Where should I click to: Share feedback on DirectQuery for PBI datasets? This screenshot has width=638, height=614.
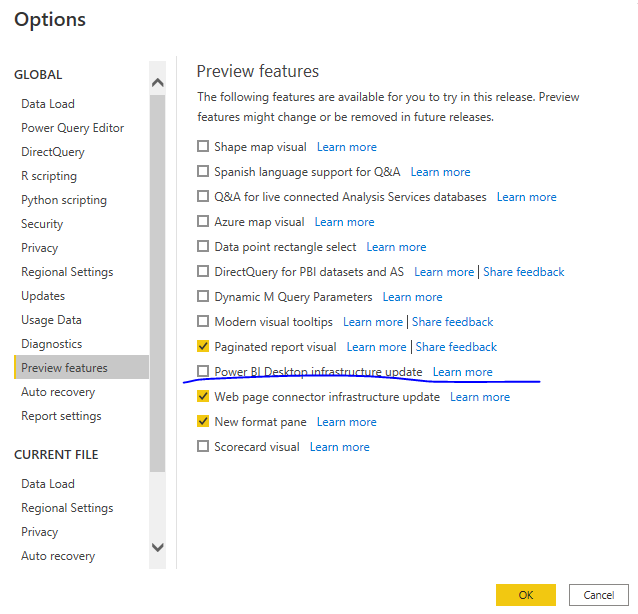(x=524, y=272)
